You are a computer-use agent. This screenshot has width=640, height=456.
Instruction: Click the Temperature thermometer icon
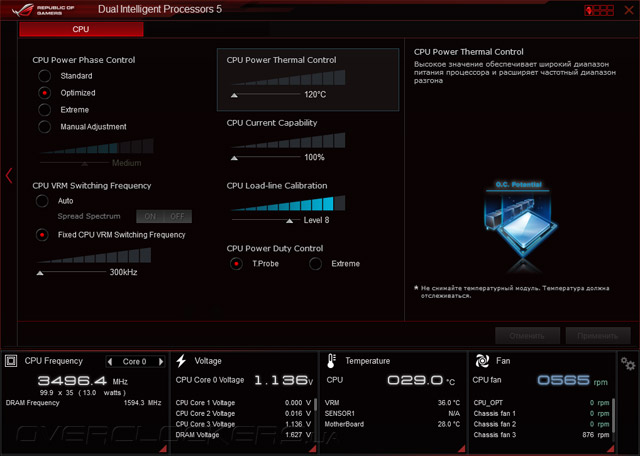coord(331,361)
